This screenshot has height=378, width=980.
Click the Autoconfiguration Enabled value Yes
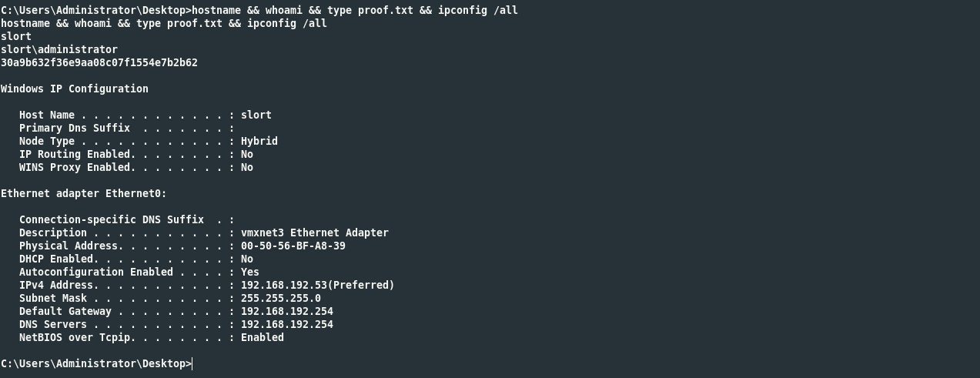click(x=249, y=272)
